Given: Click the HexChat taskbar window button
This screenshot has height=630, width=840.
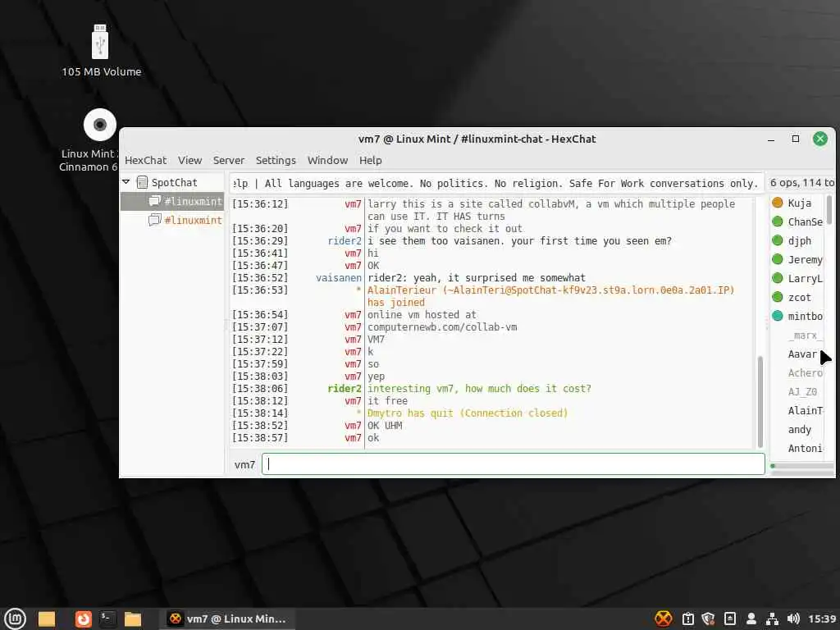Looking at the screenshot, I should point(228,619).
